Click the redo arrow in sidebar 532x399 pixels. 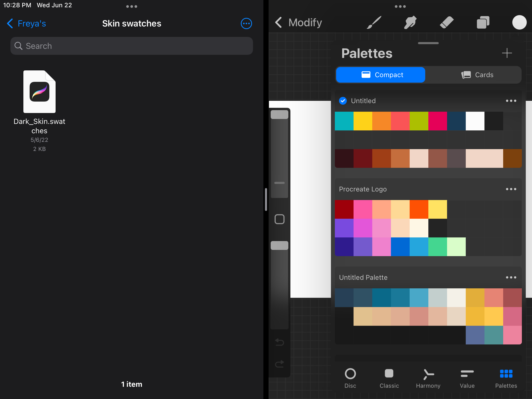click(x=280, y=364)
